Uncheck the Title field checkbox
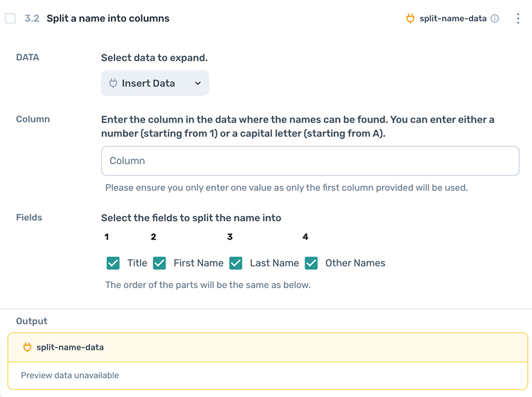Screen dimensions: 532x397 pyautogui.click(x=113, y=263)
